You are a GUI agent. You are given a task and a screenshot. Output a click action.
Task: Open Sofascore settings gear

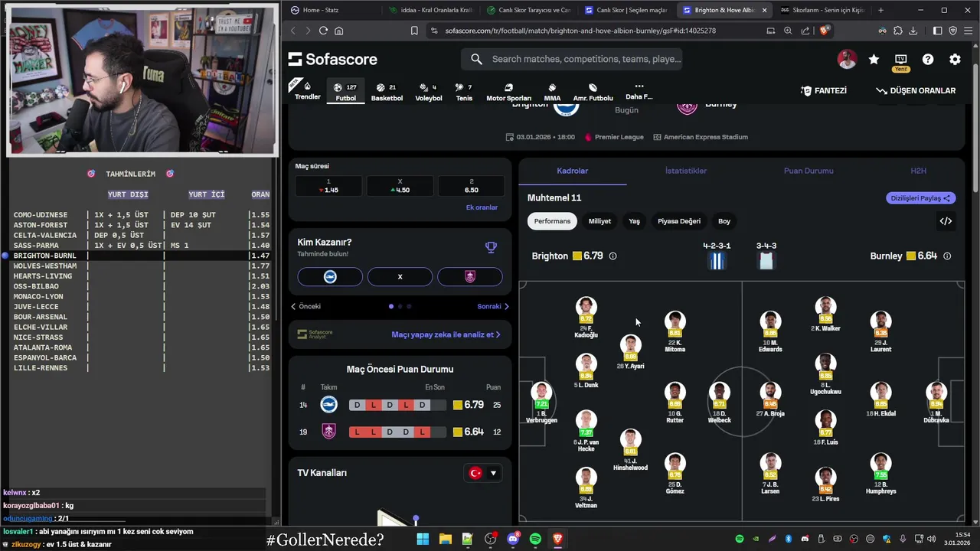(x=955, y=59)
